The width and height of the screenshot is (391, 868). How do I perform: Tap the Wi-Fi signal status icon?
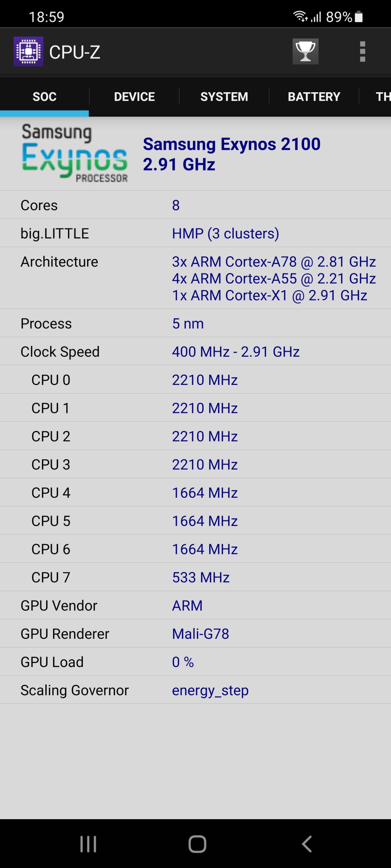[300, 16]
